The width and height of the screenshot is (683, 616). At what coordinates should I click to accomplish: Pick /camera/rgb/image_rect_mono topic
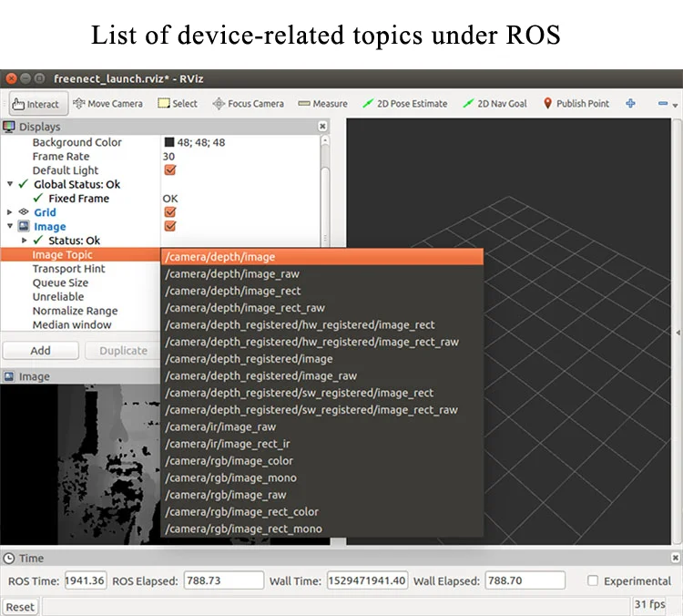[321, 529]
